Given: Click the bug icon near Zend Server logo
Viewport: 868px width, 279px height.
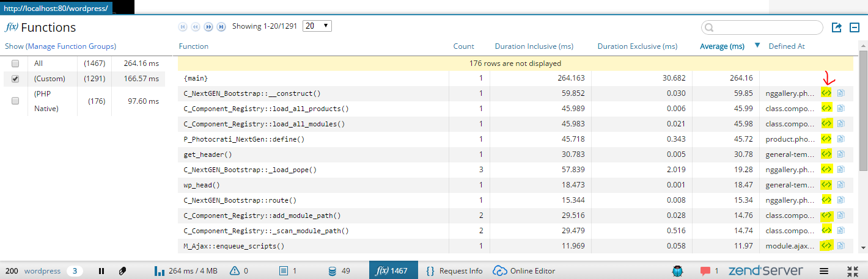Looking at the screenshot, I should (x=677, y=270).
